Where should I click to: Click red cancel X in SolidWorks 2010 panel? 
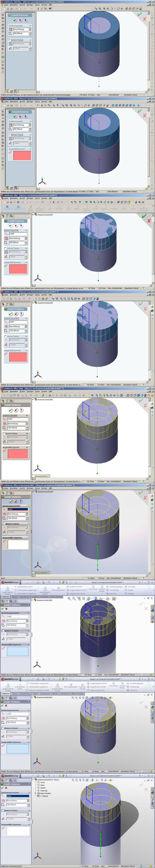pos(6,788)
